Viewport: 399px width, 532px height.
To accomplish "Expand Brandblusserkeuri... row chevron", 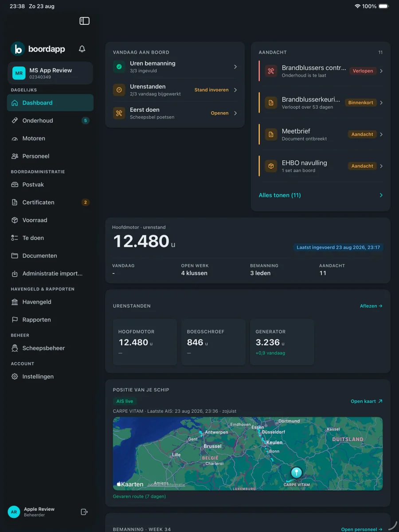I will [x=381, y=102].
